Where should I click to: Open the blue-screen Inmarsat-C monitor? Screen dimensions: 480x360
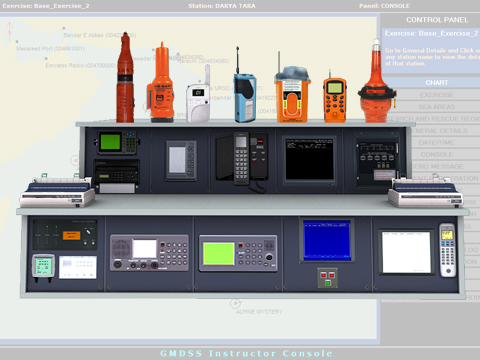327,240
